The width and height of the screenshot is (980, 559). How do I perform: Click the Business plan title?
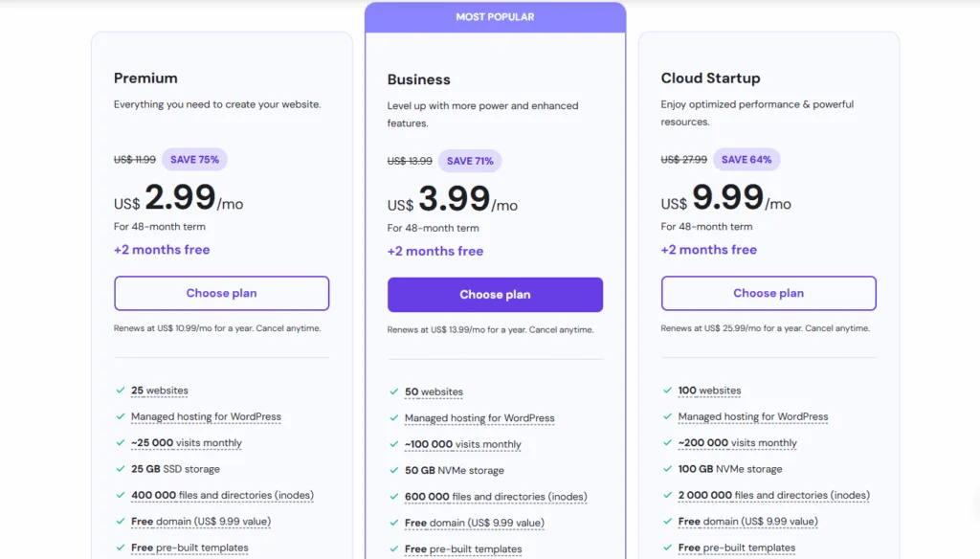click(419, 79)
